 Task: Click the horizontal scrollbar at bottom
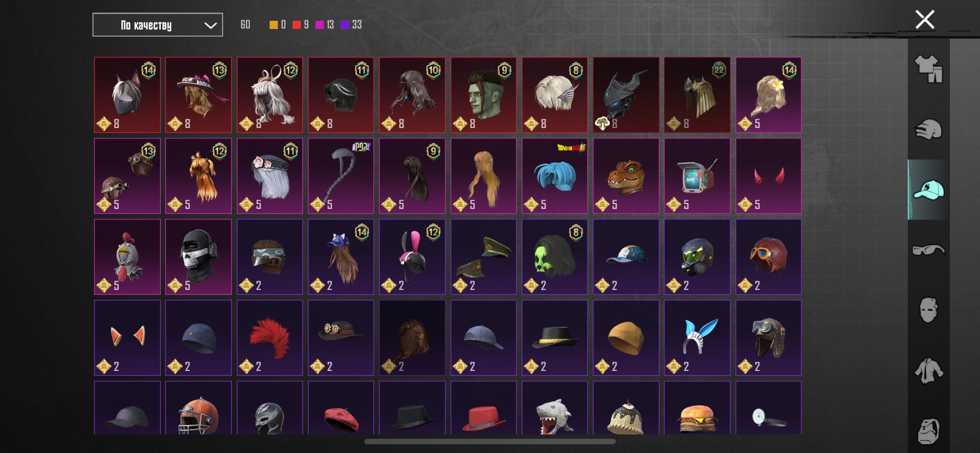(490, 442)
